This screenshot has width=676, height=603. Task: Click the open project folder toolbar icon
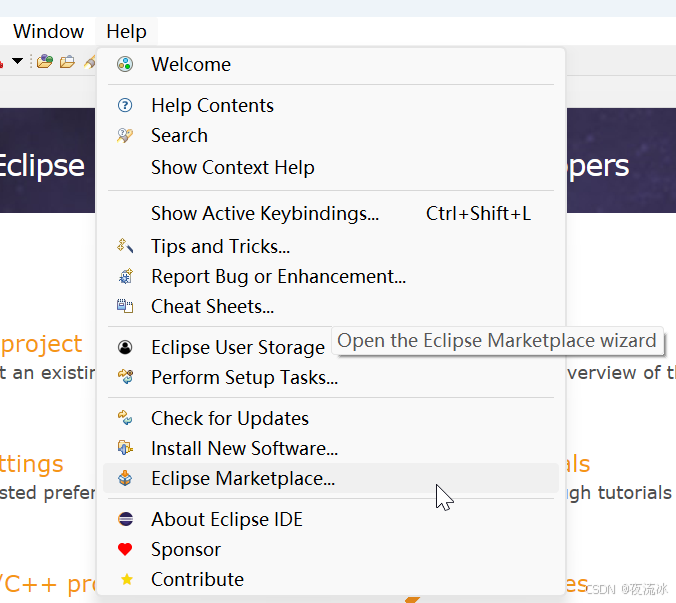(45, 62)
